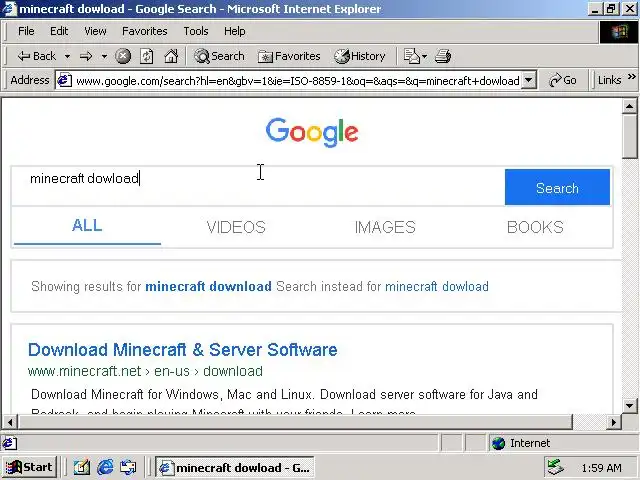Open the Edit menu
Screen dimensions: 640x480
pyautogui.click(x=59, y=31)
